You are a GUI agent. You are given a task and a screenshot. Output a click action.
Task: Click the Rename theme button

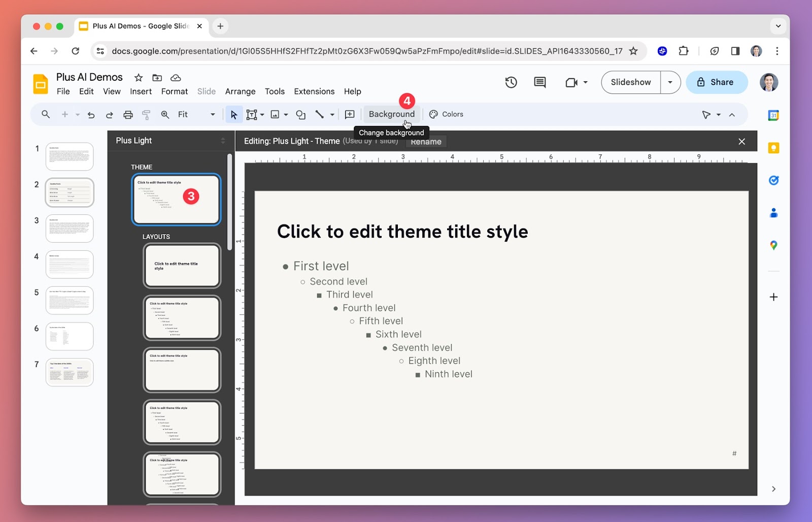[x=426, y=142]
